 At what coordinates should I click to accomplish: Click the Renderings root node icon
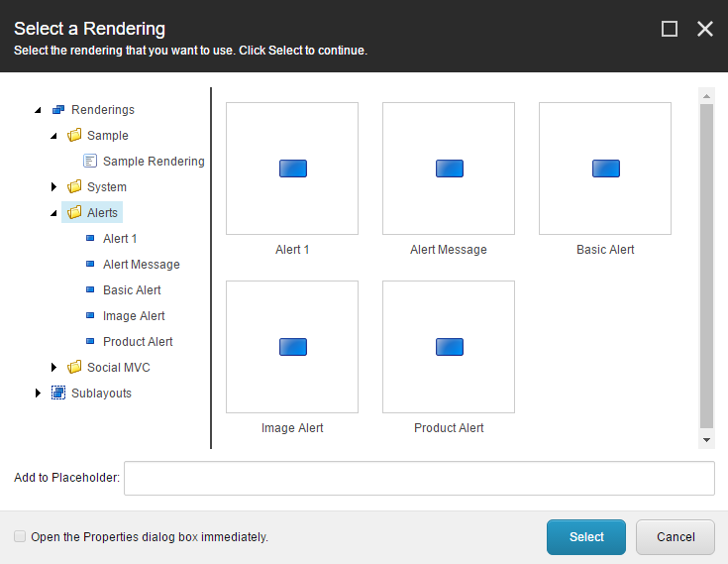click(58, 110)
